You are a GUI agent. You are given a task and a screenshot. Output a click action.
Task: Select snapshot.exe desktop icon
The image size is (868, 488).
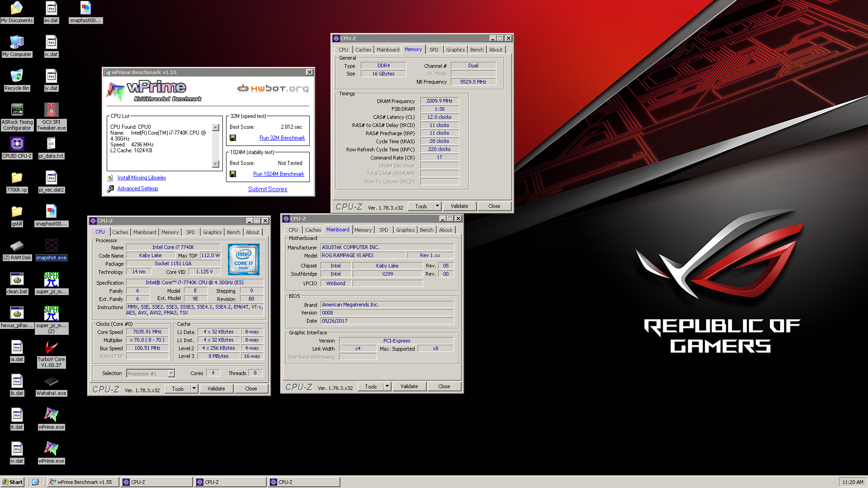52,249
